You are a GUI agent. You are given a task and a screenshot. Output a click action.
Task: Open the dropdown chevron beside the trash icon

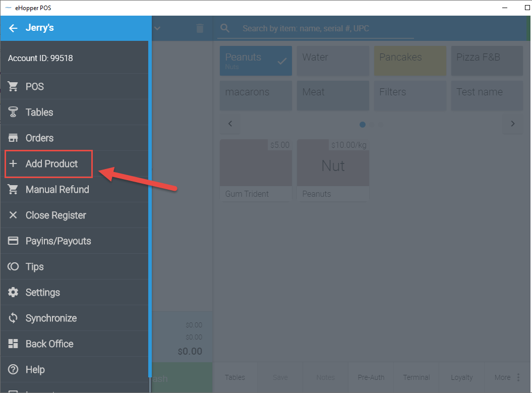tap(157, 28)
